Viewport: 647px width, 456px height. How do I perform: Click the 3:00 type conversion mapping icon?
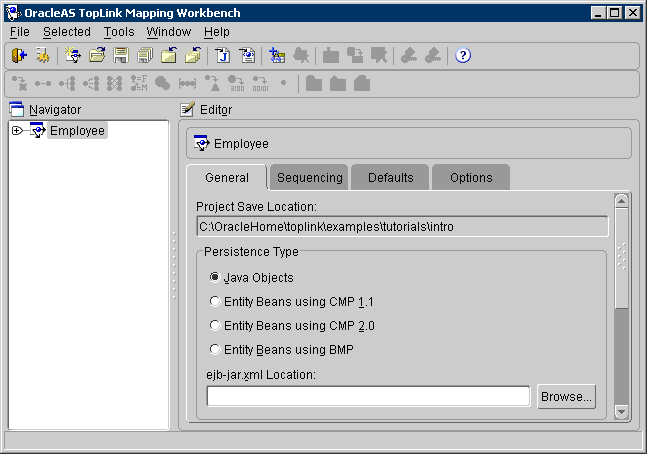(x=236, y=83)
